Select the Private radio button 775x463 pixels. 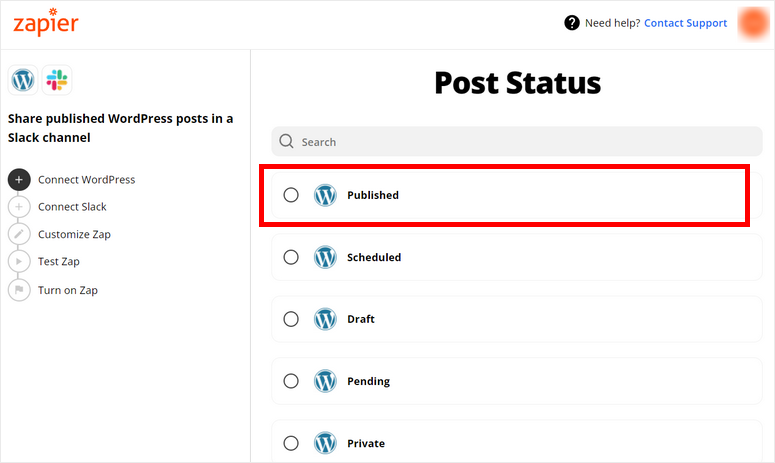click(291, 443)
